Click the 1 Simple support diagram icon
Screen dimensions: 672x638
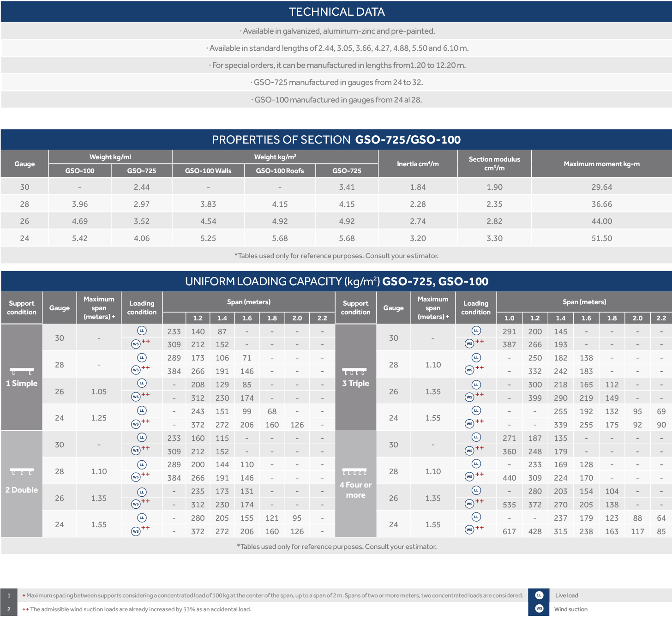[22, 371]
